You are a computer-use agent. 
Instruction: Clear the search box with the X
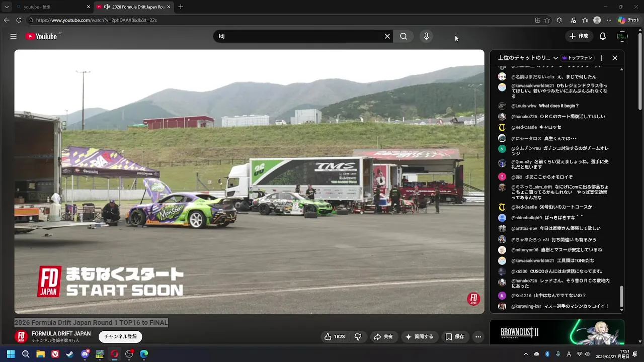click(387, 36)
